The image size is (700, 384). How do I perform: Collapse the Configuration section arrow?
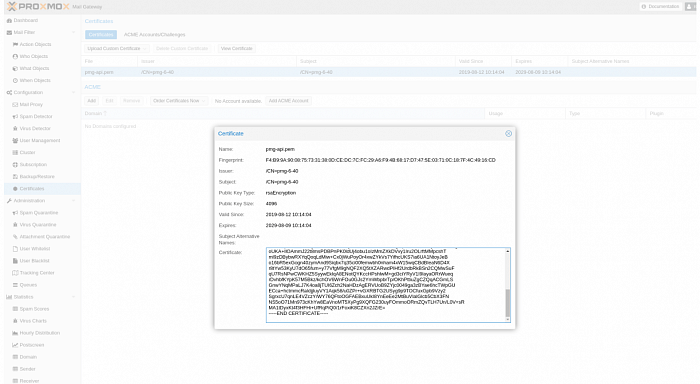[74, 92]
